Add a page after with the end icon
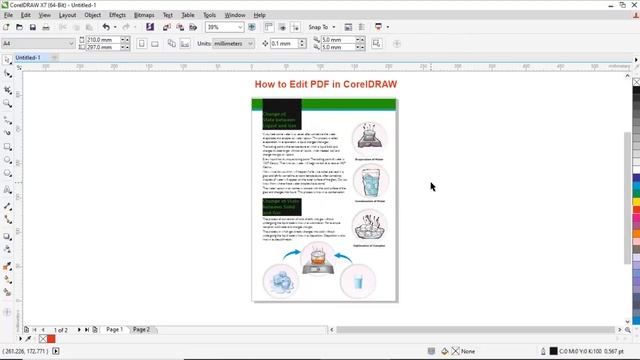Viewport: 640px width, 360px height. coord(95,329)
